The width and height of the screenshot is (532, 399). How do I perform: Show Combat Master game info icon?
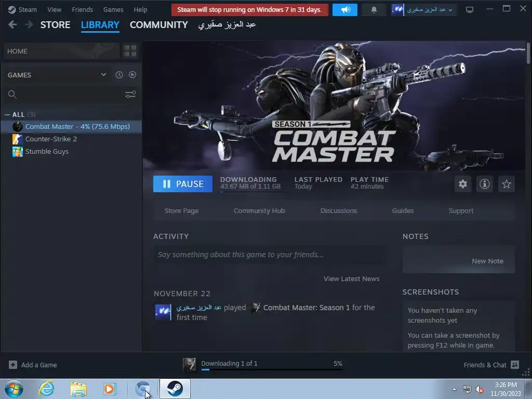[x=485, y=184]
